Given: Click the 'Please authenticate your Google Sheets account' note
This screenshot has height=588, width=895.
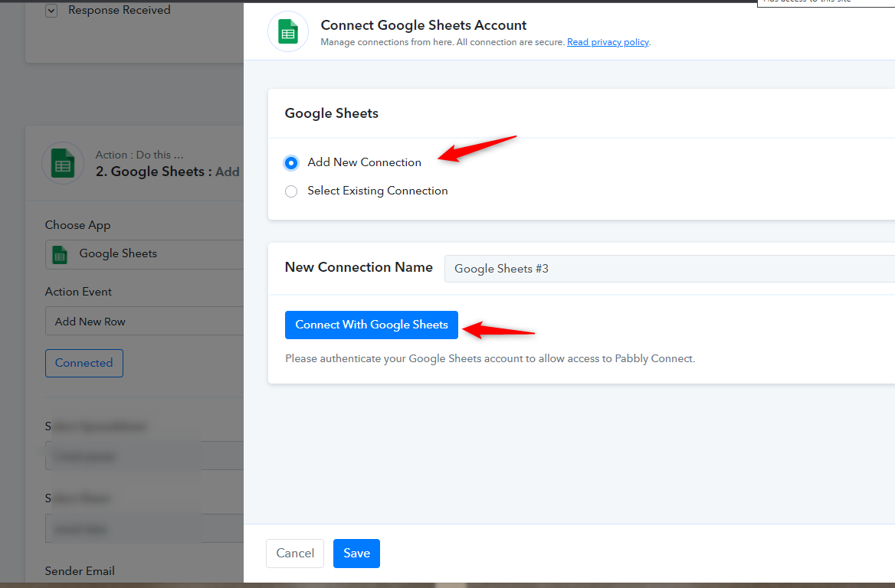Looking at the screenshot, I should 490,359.
